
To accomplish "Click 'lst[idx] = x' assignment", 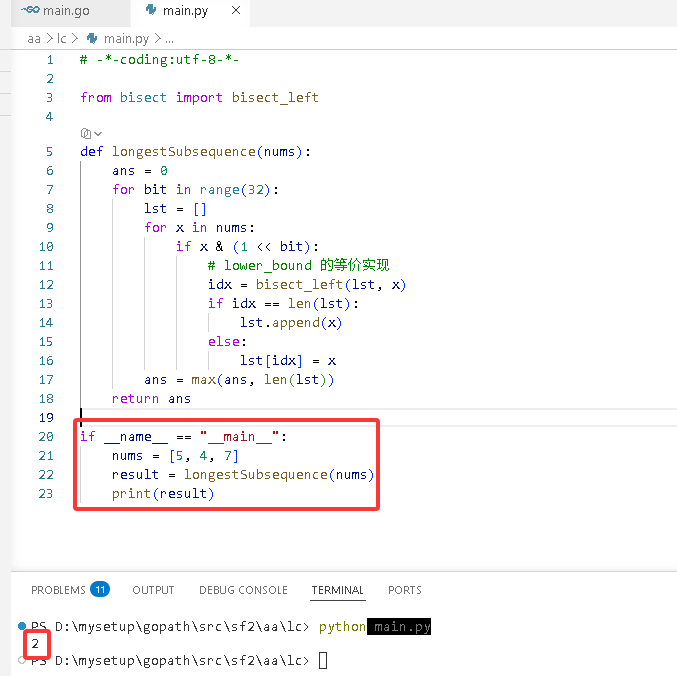I will pyautogui.click(x=288, y=360).
